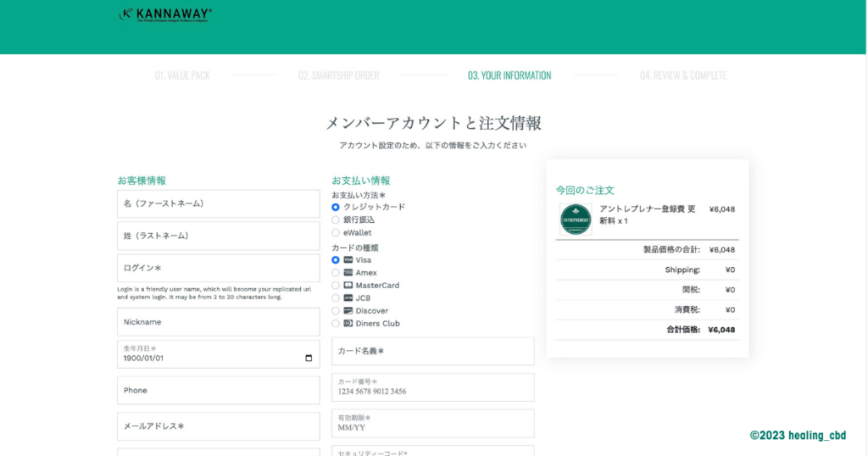Click the Amex card logo icon
Screen dimensions: 868x456
(x=348, y=273)
